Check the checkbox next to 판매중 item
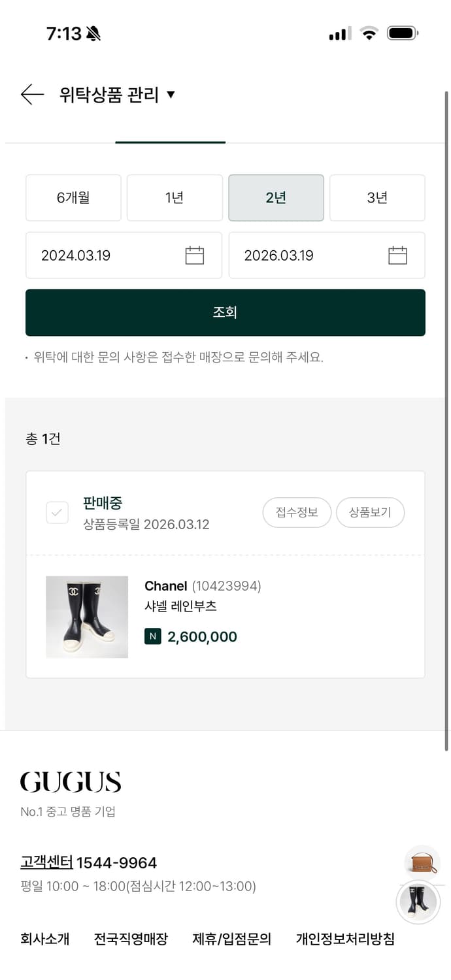Viewport: 451px width, 980px height. click(x=57, y=513)
